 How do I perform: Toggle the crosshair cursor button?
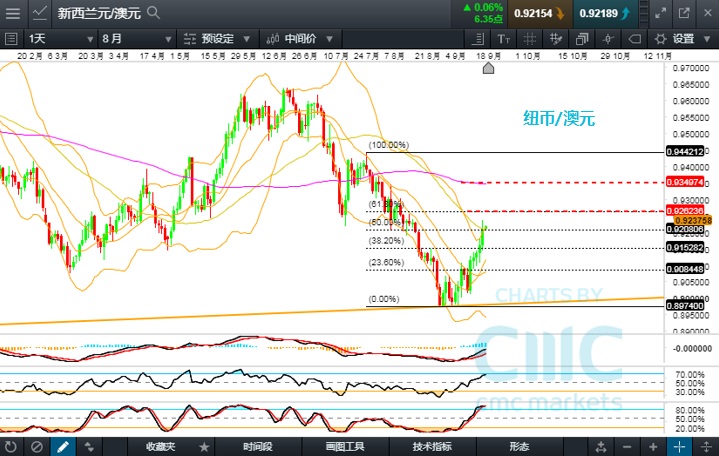point(681,446)
